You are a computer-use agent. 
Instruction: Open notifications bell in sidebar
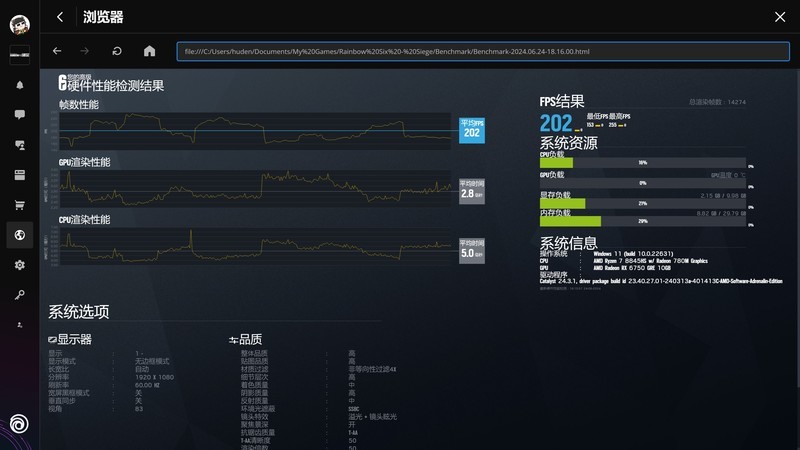pyautogui.click(x=19, y=85)
